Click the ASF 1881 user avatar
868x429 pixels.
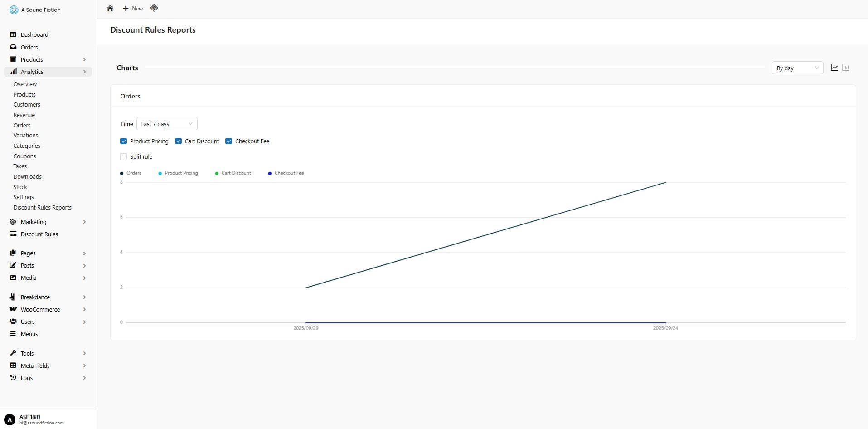point(10,419)
